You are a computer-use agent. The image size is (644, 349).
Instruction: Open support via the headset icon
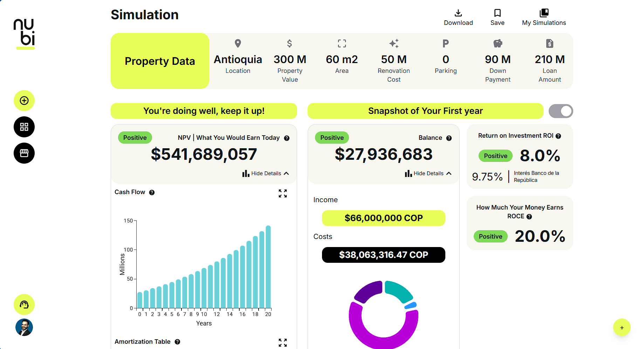[x=23, y=305]
